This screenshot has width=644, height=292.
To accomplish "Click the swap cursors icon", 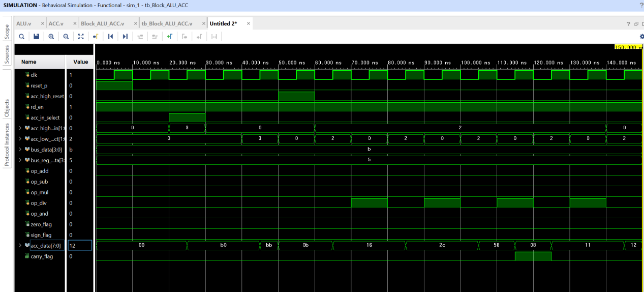I will point(214,36).
